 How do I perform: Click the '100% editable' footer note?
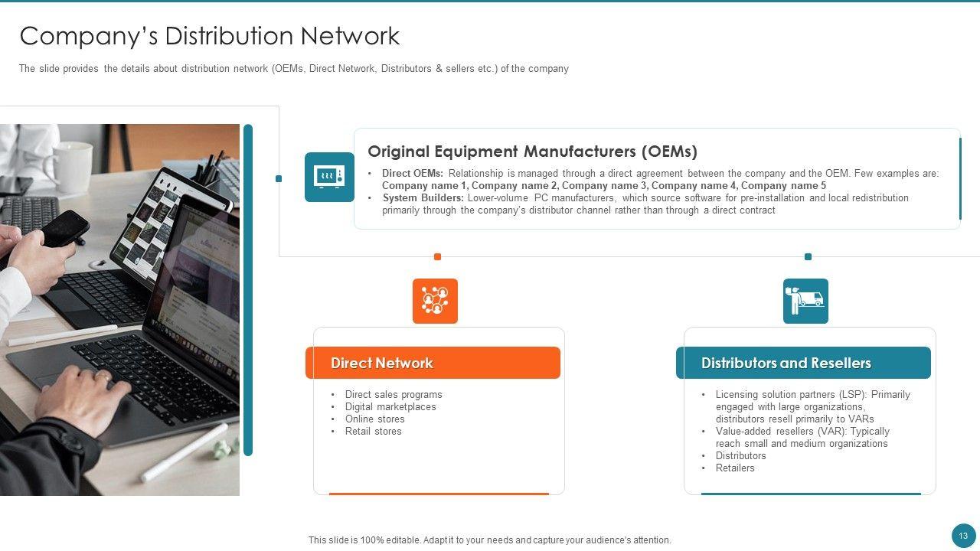click(x=490, y=540)
